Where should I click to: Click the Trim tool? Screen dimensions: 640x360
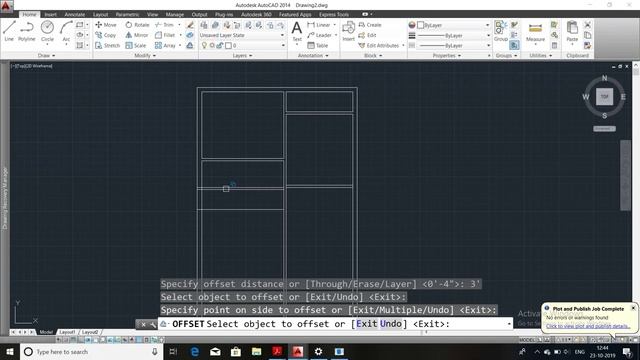coord(164,25)
